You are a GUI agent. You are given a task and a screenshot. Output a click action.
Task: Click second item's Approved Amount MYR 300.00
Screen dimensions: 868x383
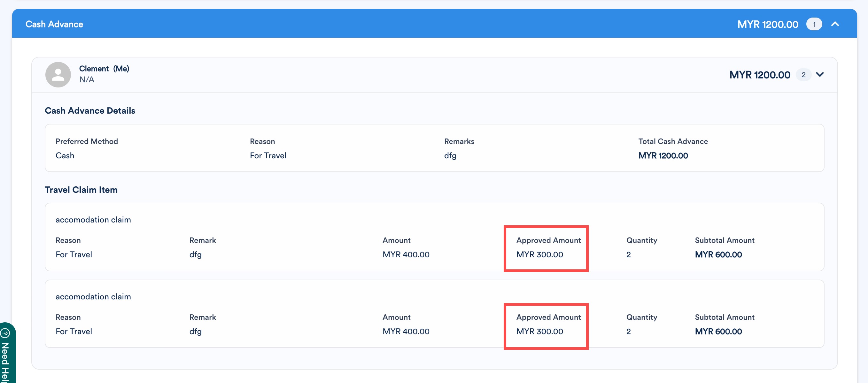[x=539, y=331]
